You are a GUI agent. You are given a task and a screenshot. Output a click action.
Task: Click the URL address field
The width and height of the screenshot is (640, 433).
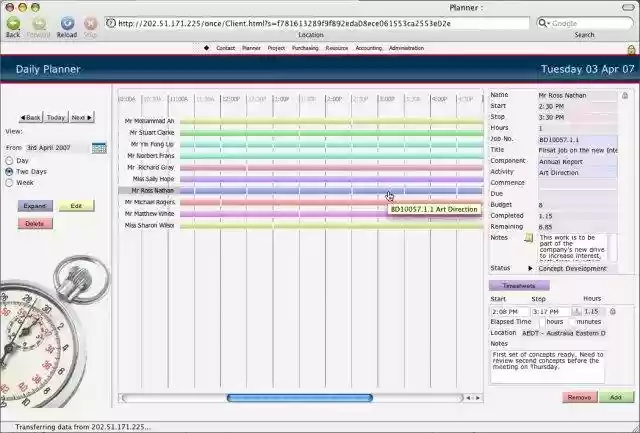click(317, 23)
